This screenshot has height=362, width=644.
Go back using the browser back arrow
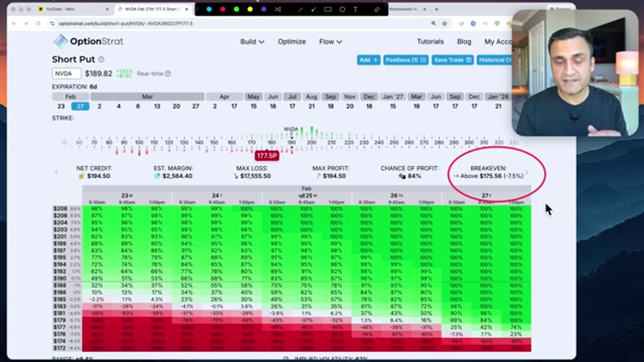(14, 23)
